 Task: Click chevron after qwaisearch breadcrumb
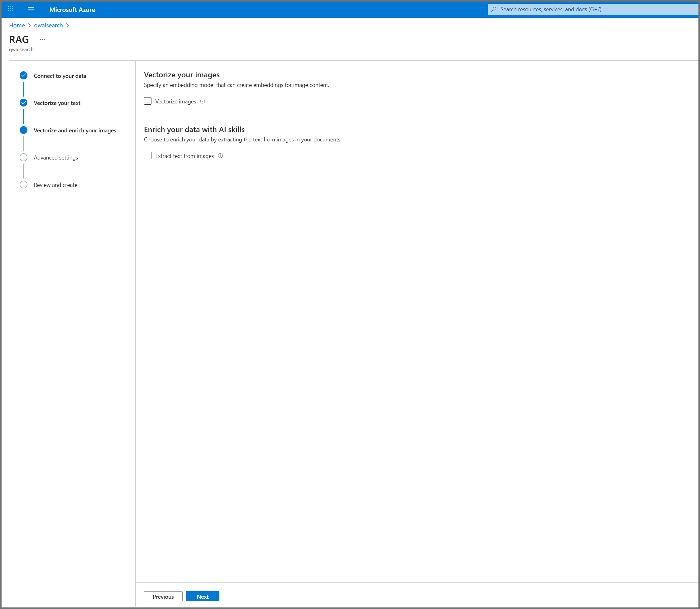coord(68,26)
